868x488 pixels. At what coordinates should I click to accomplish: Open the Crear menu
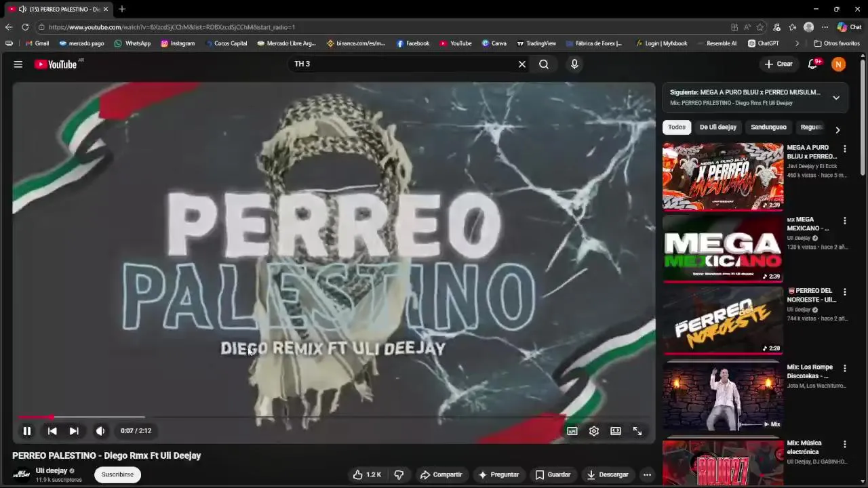point(778,64)
